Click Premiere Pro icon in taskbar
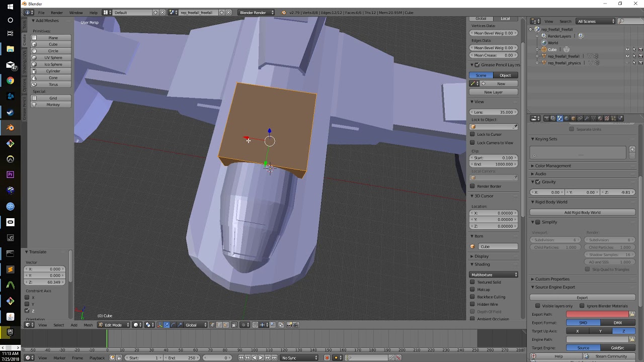This screenshot has height=362, width=644. click(x=10, y=175)
